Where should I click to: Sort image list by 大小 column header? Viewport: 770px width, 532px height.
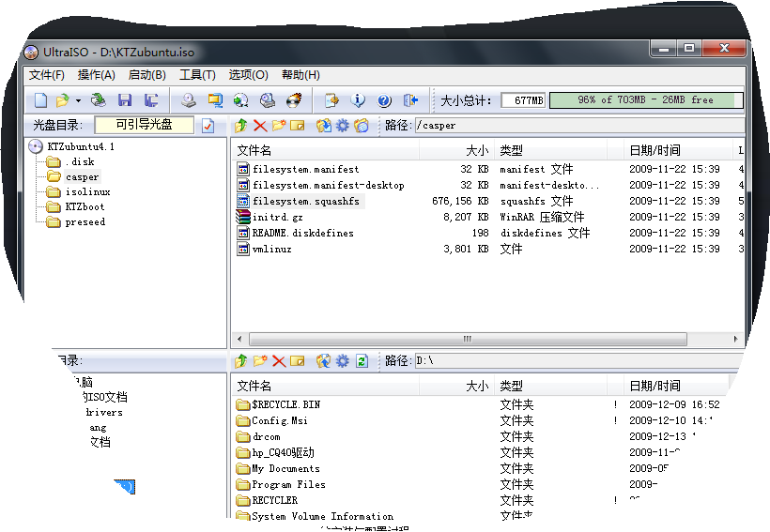(x=456, y=150)
